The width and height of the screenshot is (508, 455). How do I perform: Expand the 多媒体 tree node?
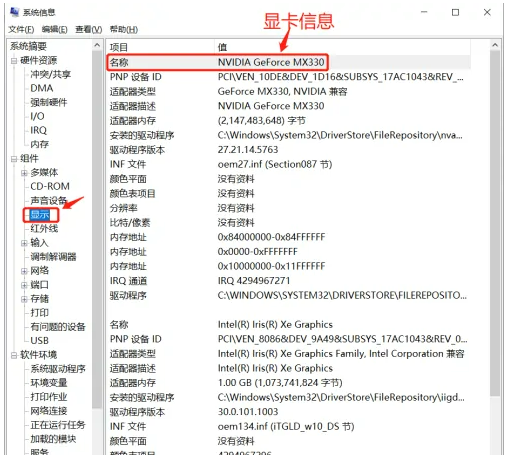tap(24, 173)
